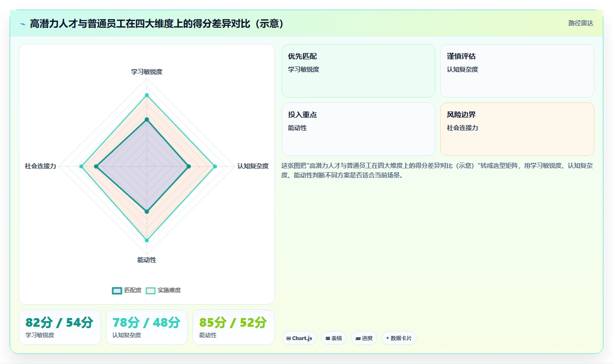This screenshot has width=613, height=364.
Task: Click 能动性 caption under 85分 / 52分
Action: click(x=208, y=335)
